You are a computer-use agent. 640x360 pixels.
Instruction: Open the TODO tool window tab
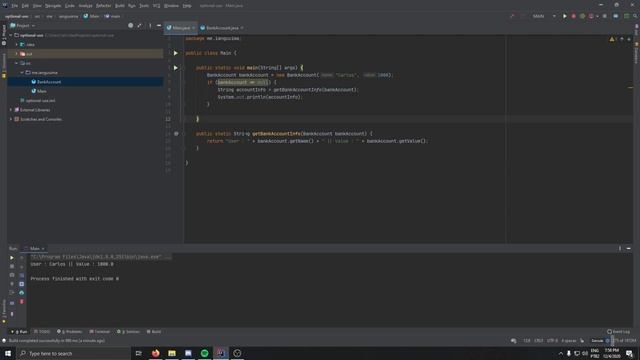point(42,332)
